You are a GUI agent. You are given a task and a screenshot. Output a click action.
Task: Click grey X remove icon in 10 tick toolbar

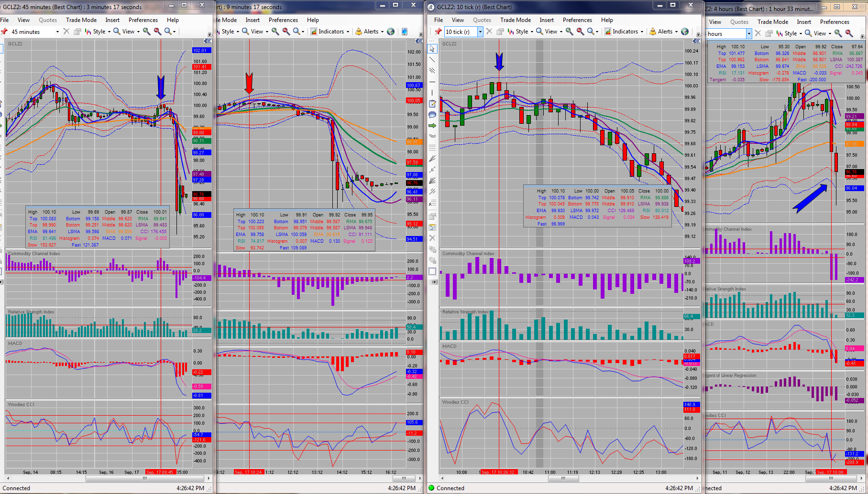point(489,32)
